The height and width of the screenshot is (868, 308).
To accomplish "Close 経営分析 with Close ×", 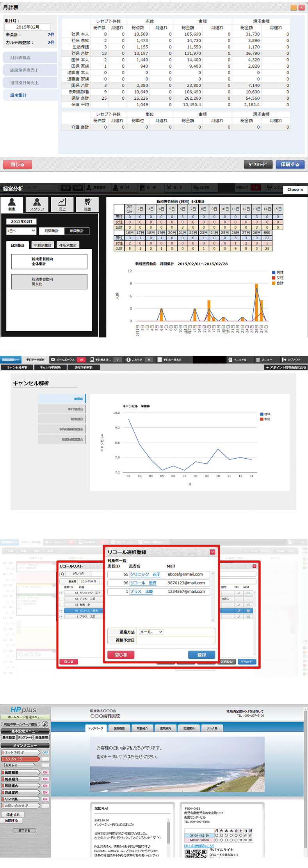I will [x=295, y=190].
